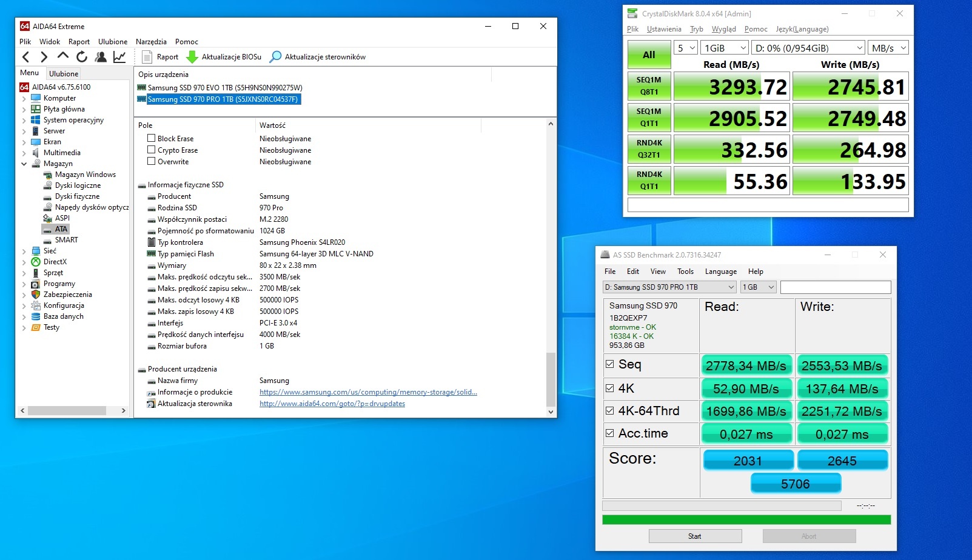Open the Samsung product information link
Screen dimensions: 972x560
pyautogui.click(x=368, y=392)
